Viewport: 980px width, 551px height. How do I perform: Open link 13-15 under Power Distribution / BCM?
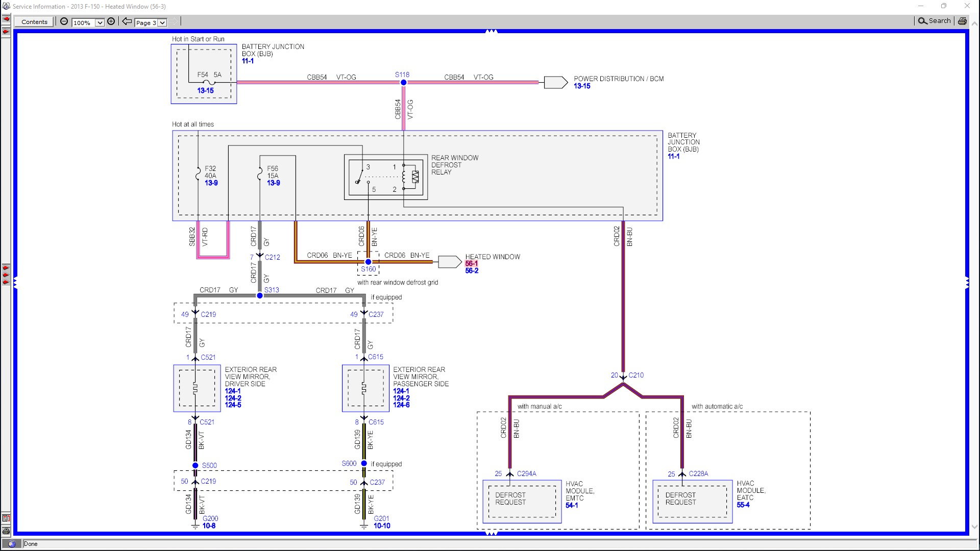(582, 86)
